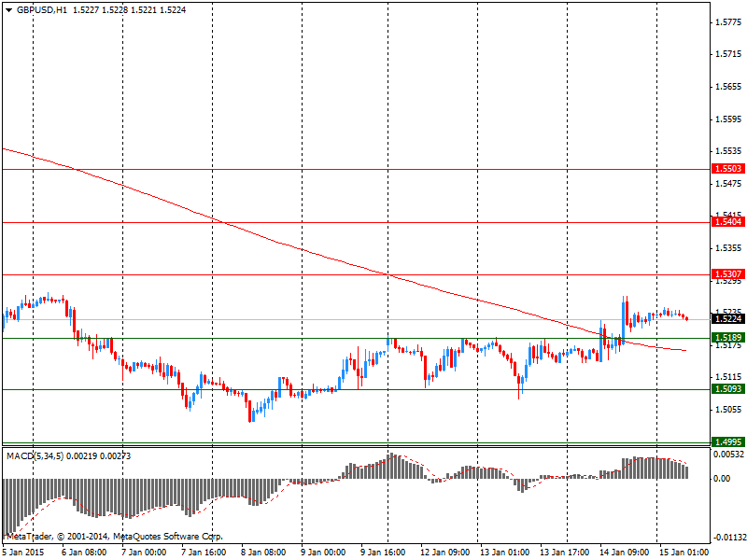Image resolution: width=747 pixels, height=560 pixels.
Task: Click the 1.5115 price axis value
Action: tap(728, 377)
